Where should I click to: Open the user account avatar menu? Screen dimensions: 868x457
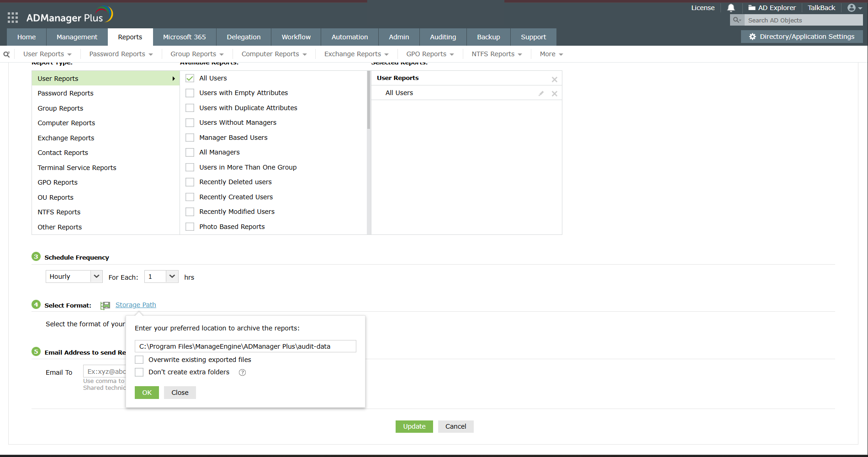click(x=855, y=8)
